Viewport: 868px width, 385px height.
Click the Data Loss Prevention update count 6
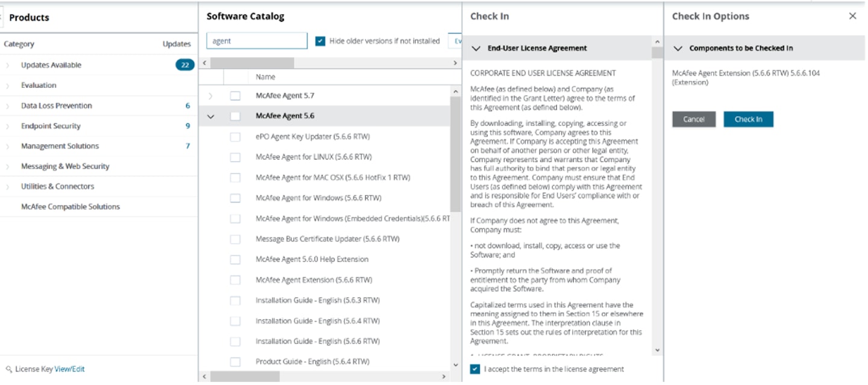point(187,106)
